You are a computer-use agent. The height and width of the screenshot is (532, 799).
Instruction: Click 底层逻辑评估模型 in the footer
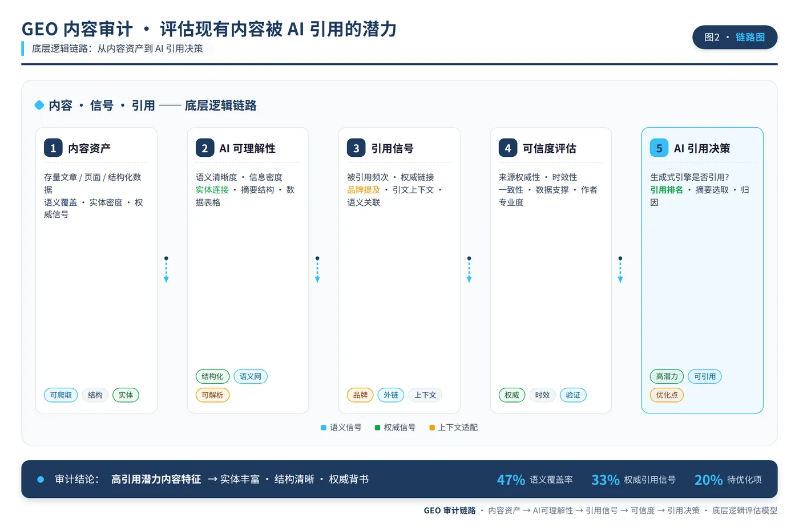tap(744, 510)
